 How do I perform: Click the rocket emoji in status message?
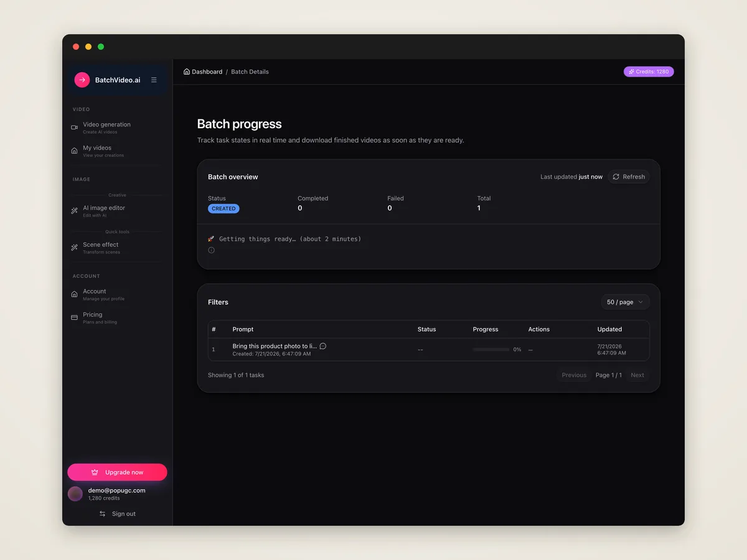211,239
